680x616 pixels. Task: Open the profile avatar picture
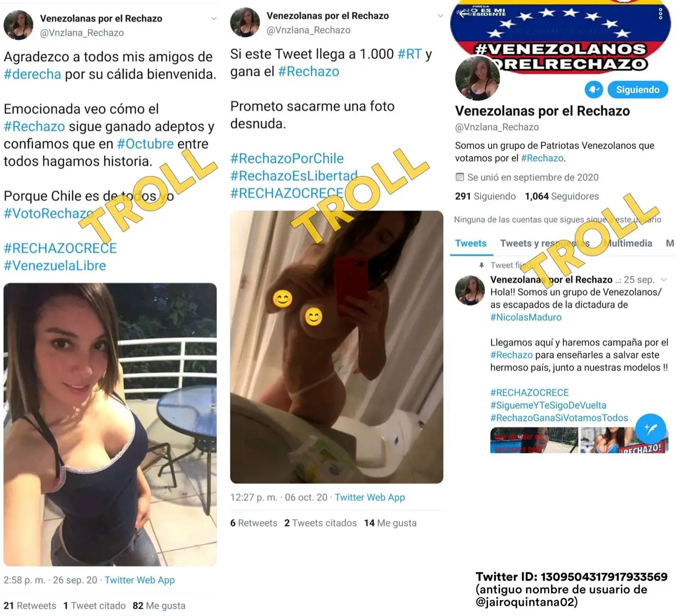pyautogui.click(x=478, y=78)
